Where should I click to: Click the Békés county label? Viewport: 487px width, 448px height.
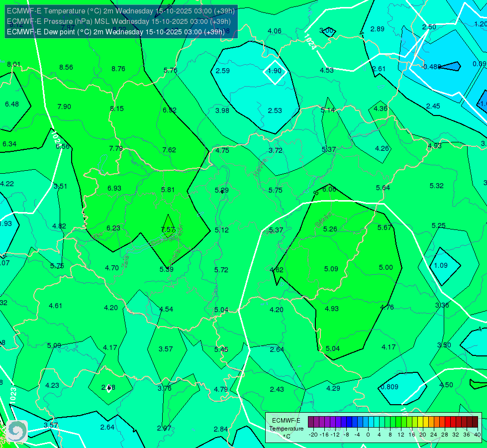pyautogui.click(x=323, y=220)
